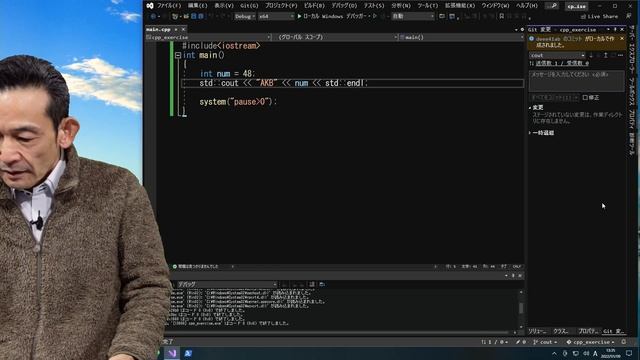Open the 拡張機能(X) menu
Screen dimensions: 640x360
click(x=460, y=6)
